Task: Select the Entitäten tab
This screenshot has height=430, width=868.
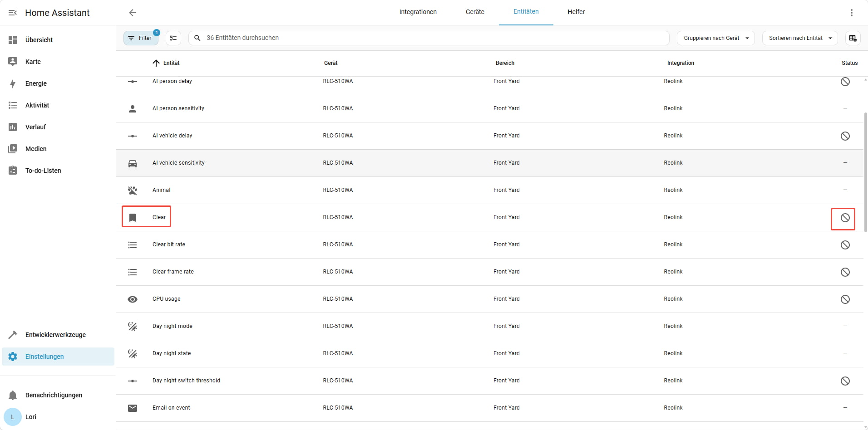Action: [526, 12]
